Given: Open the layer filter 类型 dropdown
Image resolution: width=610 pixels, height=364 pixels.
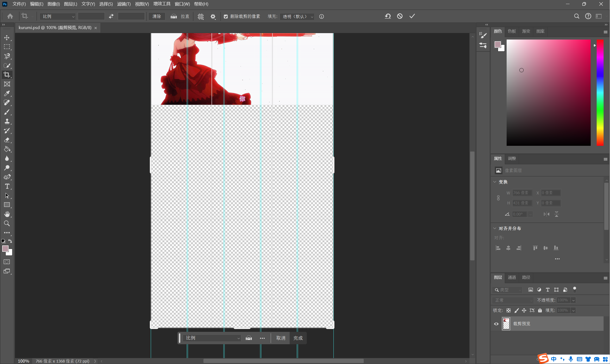Looking at the screenshot, I should click(x=508, y=290).
